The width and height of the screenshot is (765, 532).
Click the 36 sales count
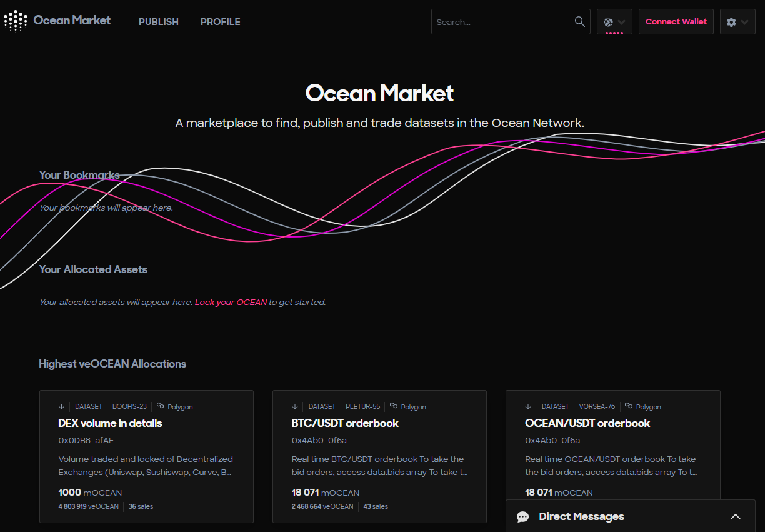tap(141, 506)
